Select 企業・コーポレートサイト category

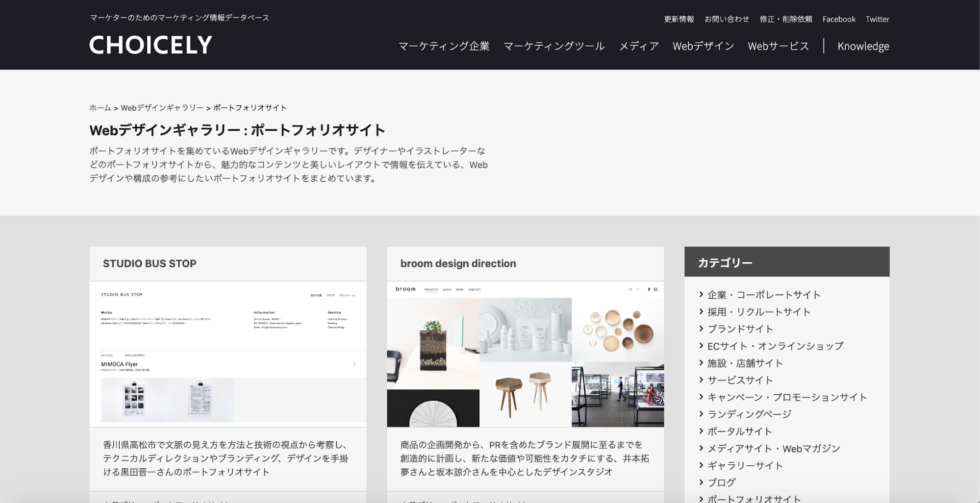point(764,295)
